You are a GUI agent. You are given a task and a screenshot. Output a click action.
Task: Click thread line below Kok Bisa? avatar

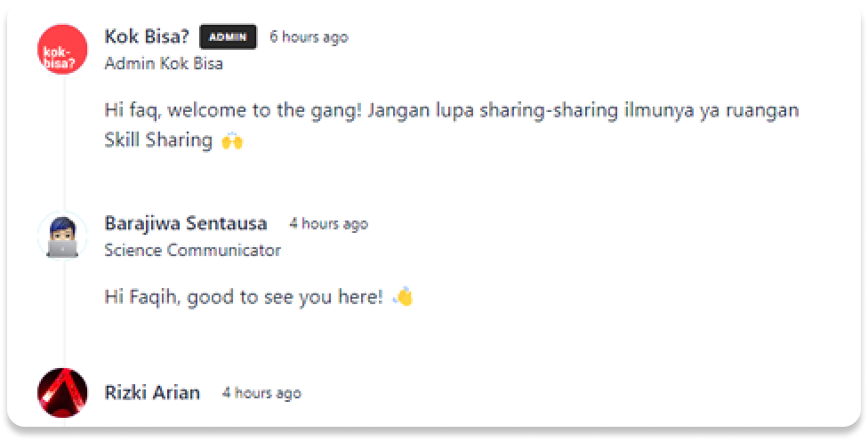tap(64, 142)
